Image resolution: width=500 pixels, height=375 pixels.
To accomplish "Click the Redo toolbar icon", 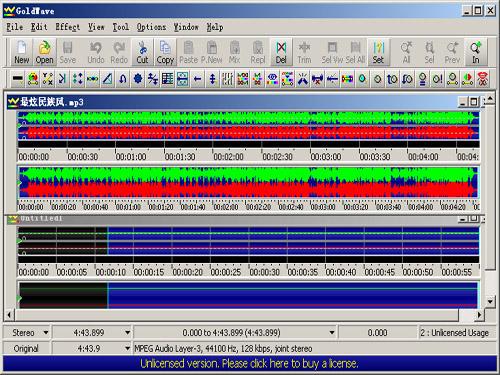I will click(x=119, y=52).
